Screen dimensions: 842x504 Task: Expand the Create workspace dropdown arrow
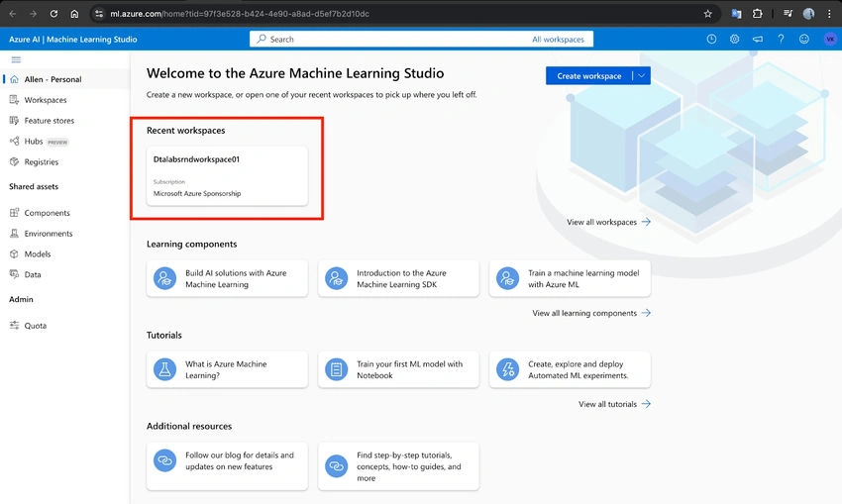pyautogui.click(x=642, y=75)
